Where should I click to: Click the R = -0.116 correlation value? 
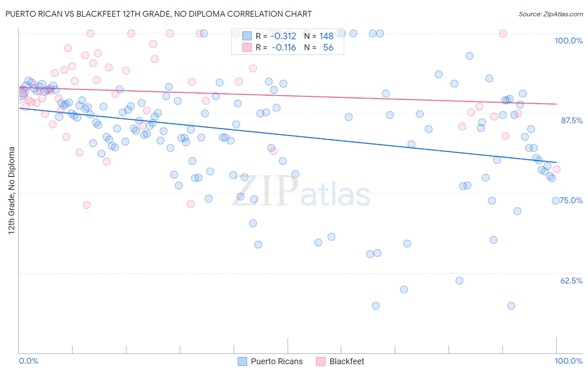pos(276,47)
